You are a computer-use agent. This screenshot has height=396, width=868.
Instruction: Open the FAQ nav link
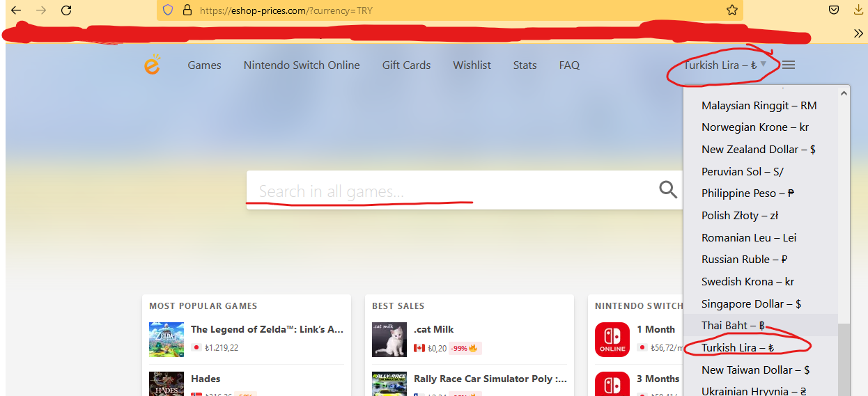(569, 65)
